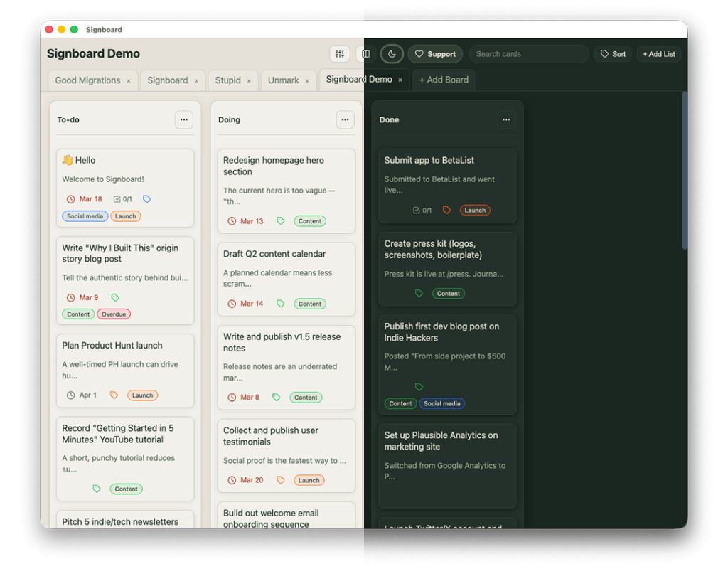Toggle the 0/1 checklist on Hello card
This screenshot has height=569, width=728.
click(123, 199)
